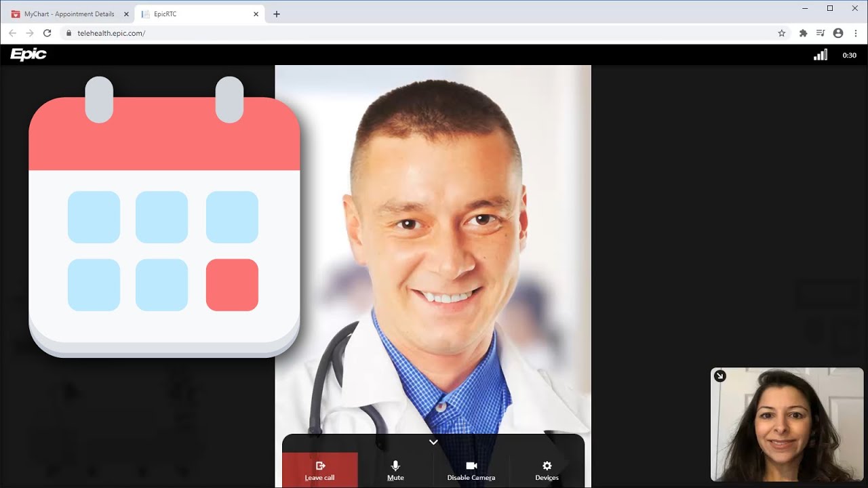The width and height of the screenshot is (868, 488).
Task: Click the self-view video thumbnail
Action: tap(787, 424)
